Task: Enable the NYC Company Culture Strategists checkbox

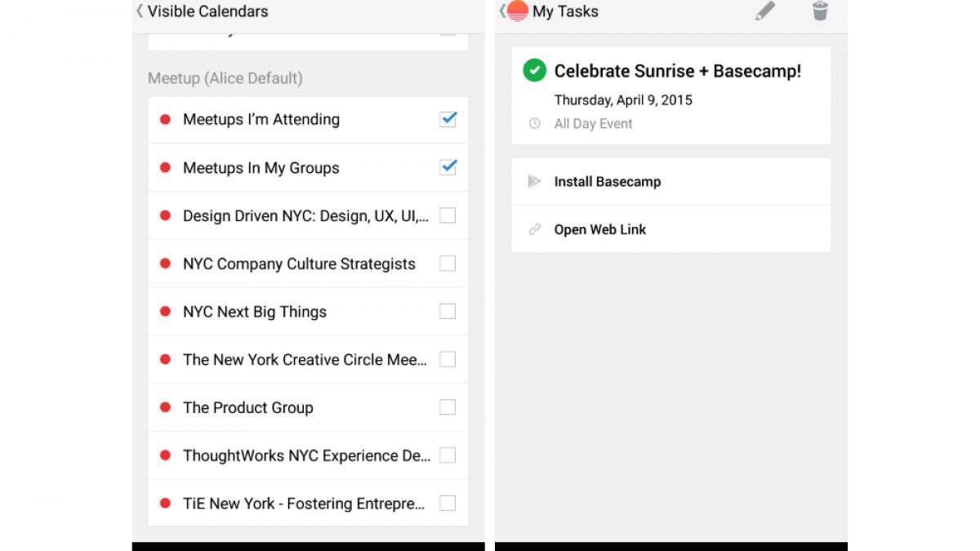Action: point(448,264)
